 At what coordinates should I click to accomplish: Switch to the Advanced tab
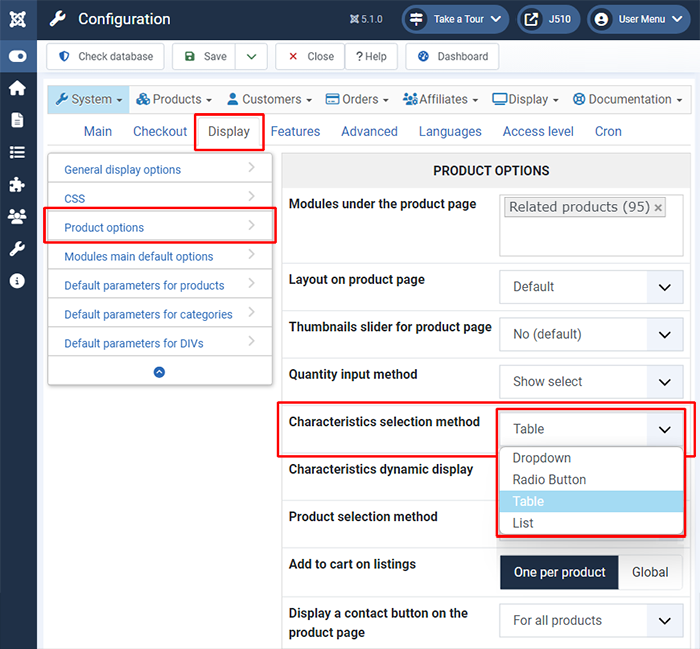pyautogui.click(x=369, y=131)
